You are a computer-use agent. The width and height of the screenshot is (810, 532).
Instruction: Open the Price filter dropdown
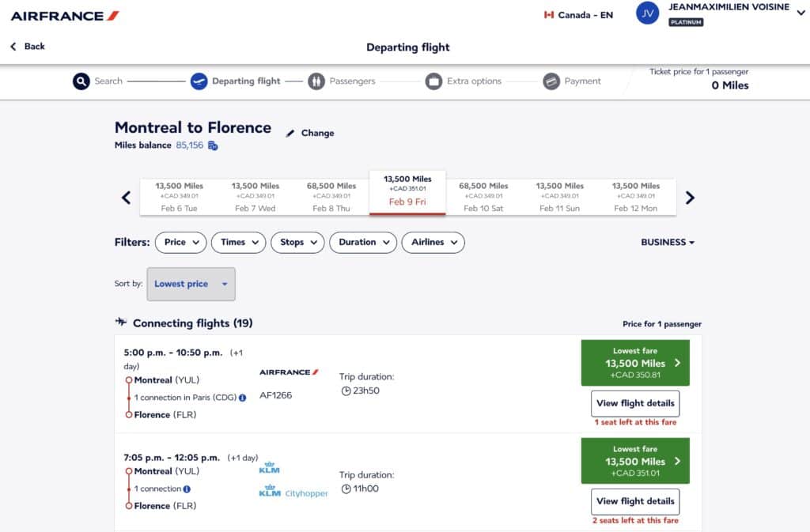pyautogui.click(x=180, y=243)
